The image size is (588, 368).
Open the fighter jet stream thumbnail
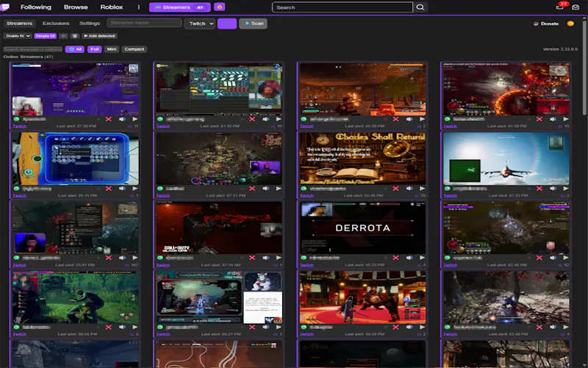click(506, 158)
